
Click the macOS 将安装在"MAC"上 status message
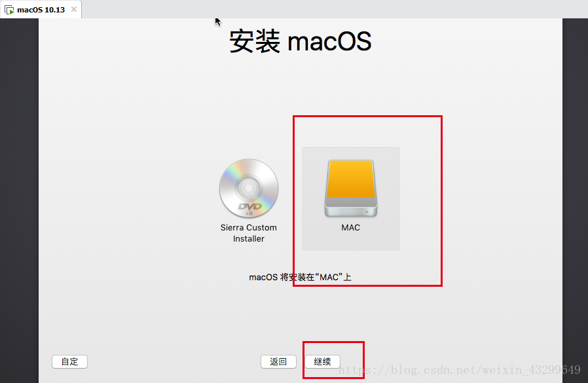coord(300,277)
